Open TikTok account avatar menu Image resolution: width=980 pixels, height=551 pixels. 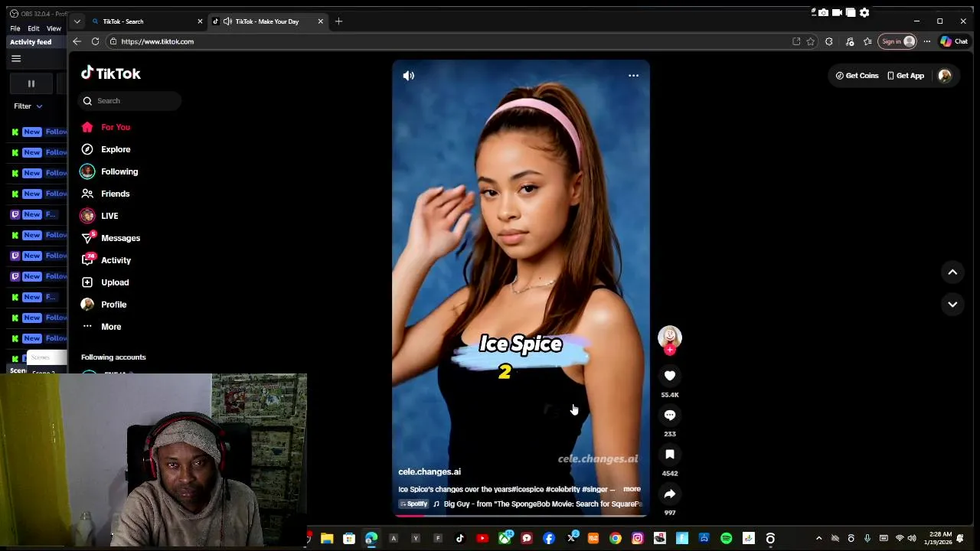945,76
